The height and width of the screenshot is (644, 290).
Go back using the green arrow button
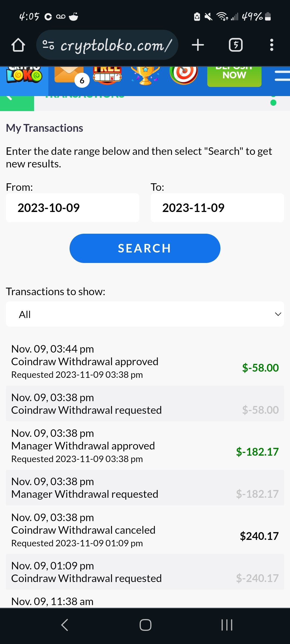[x=17, y=103]
